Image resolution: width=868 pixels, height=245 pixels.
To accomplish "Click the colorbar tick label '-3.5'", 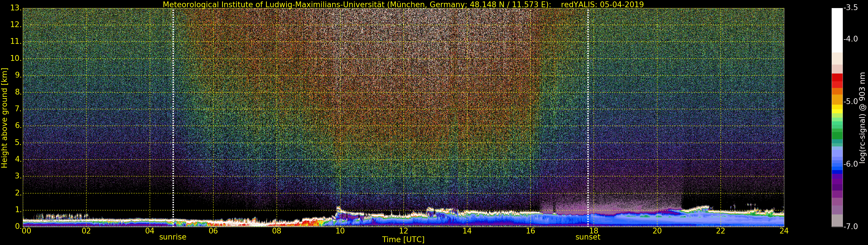I will (851, 8).
